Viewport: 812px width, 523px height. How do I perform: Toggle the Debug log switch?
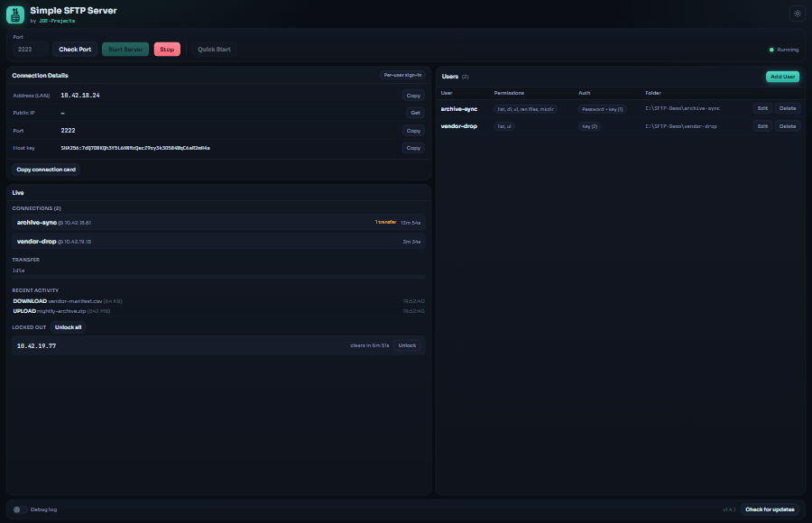[x=20, y=509]
